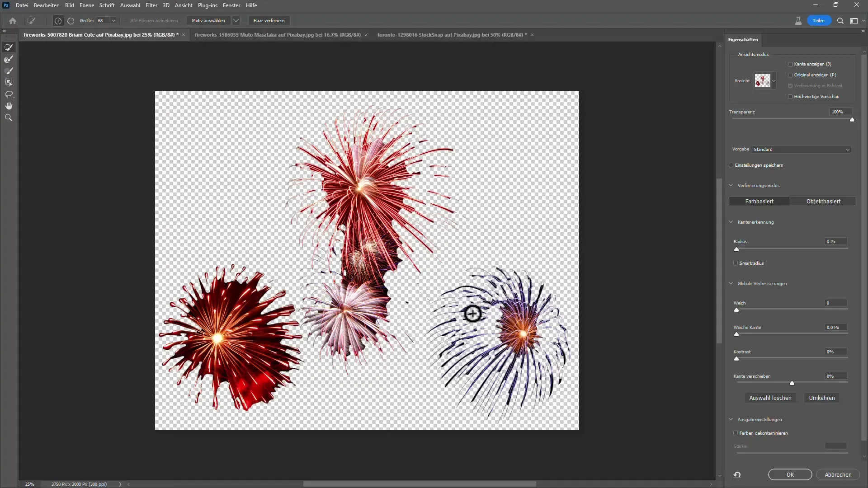Click the Größe brush size input field
The height and width of the screenshot is (488, 868).
(103, 21)
